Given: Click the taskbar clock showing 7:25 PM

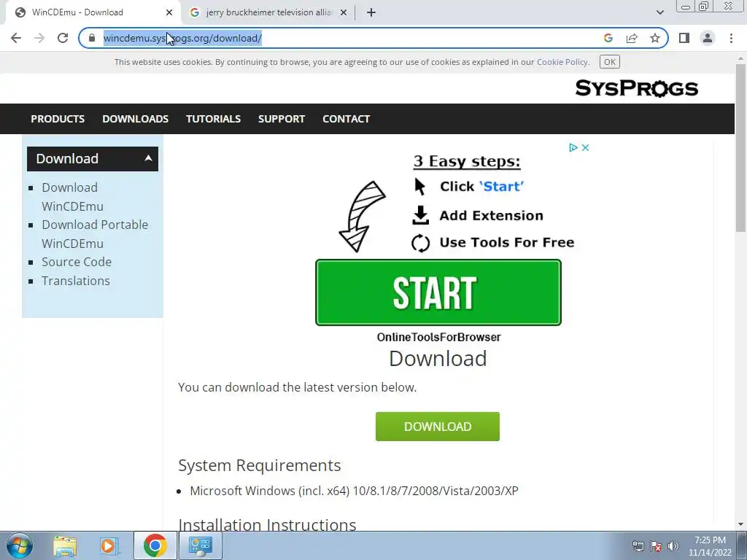Looking at the screenshot, I should tap(710, 546).
